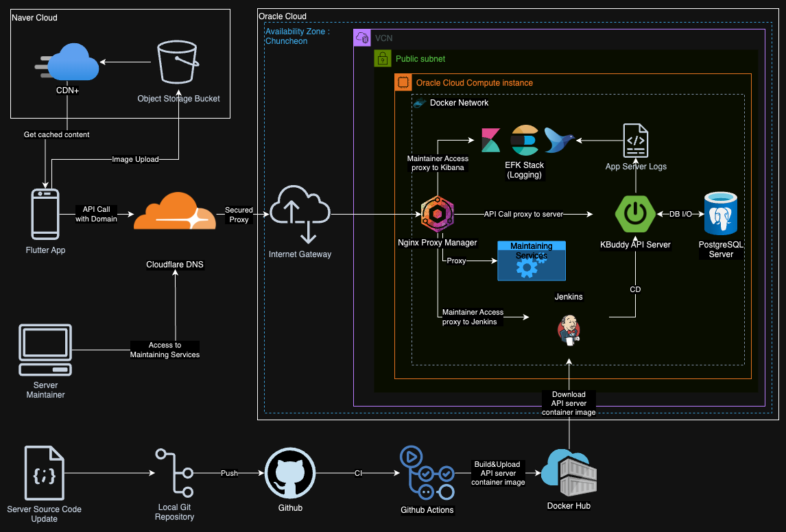786x532 pixels.
Task: Select 'Download API server container image' label
Action: pos(569,403)
